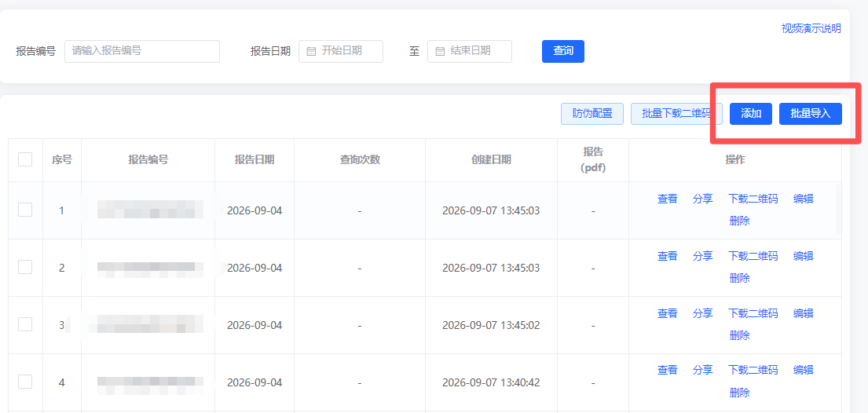Click 删除 for row 4
Viewport: 868px width, 413px height.
click(x=740, y=393)
